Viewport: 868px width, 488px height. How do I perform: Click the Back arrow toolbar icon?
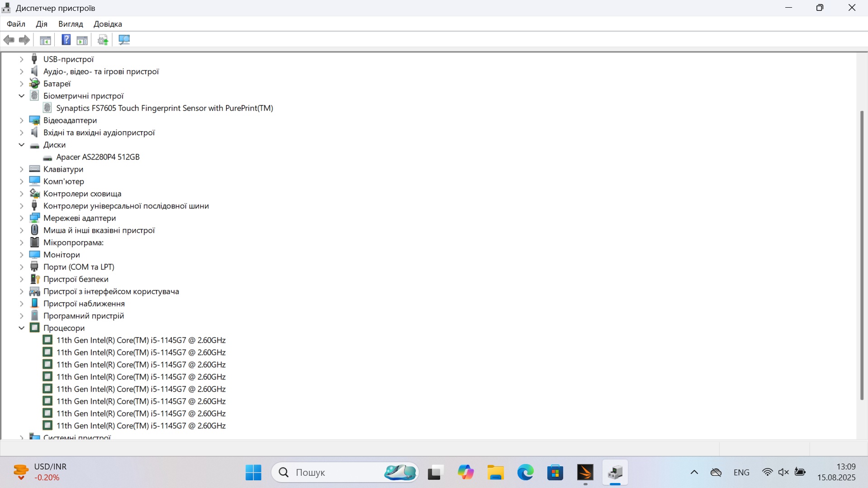click(9, 40)
